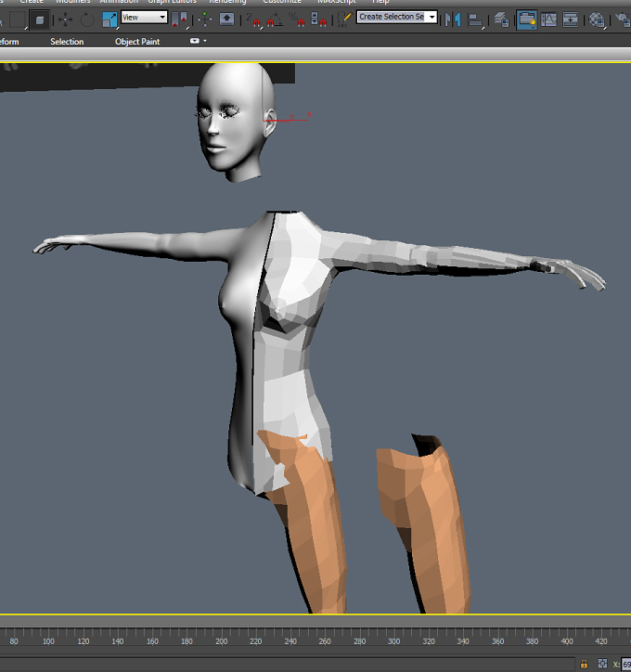Open the Object Paint ribbon tab
Viewport: 631px width, 672px height.
pos(137,42)
